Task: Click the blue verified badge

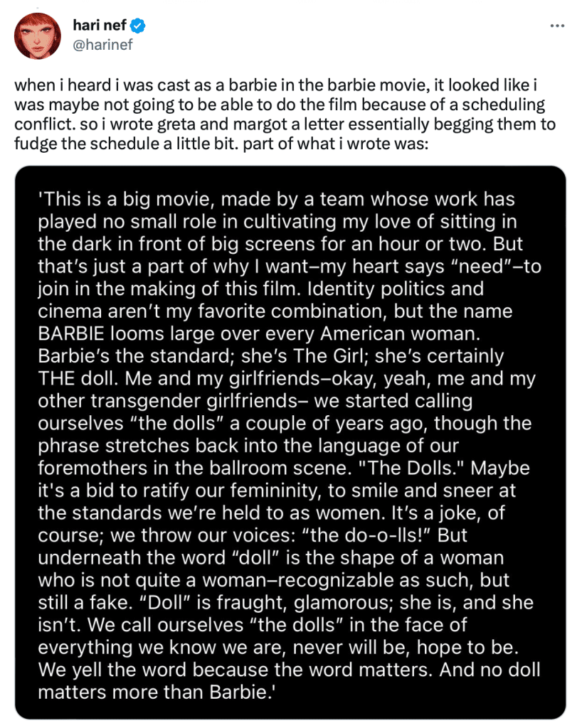Action: [138, 27]
